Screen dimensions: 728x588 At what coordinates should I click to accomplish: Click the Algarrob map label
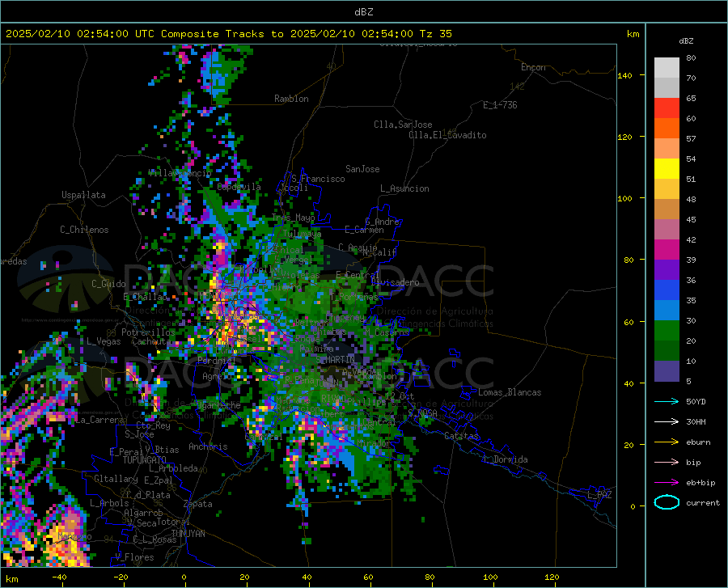click(x=143, y=513)
